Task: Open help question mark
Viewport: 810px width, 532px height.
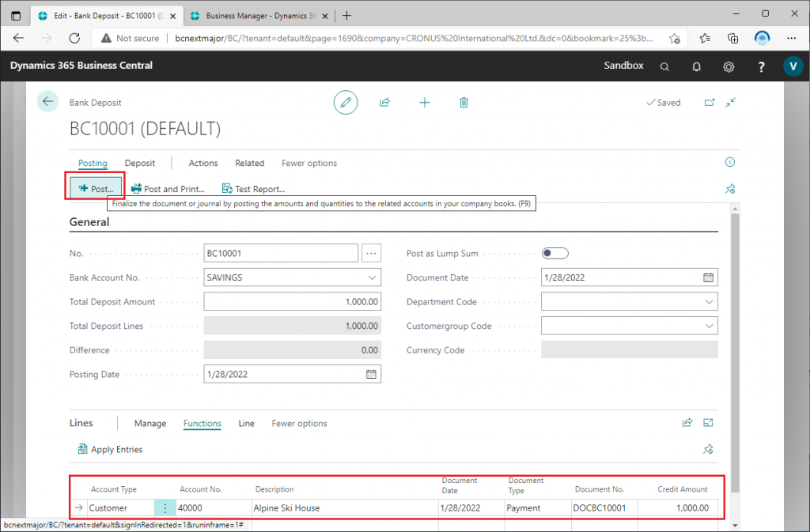Action: click(x=761, y=66)
